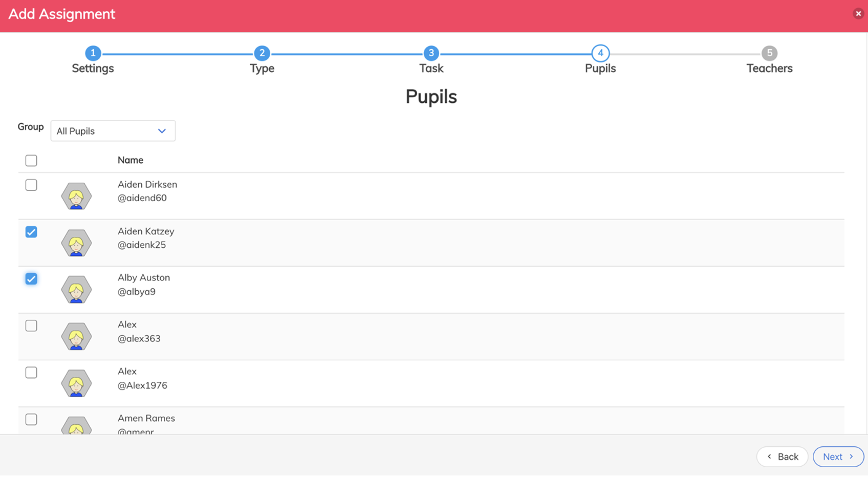
Task: Select step 5 Teachers
Action: [x=769, y=53]
